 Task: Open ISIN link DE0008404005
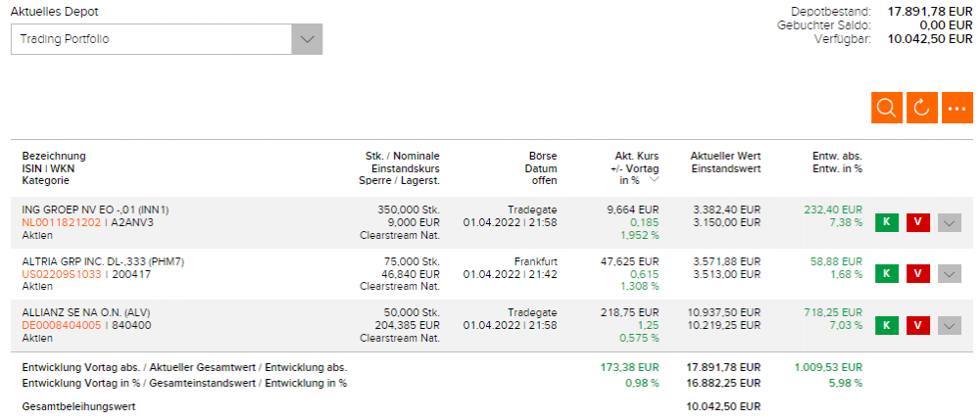(x=61, y=325)
